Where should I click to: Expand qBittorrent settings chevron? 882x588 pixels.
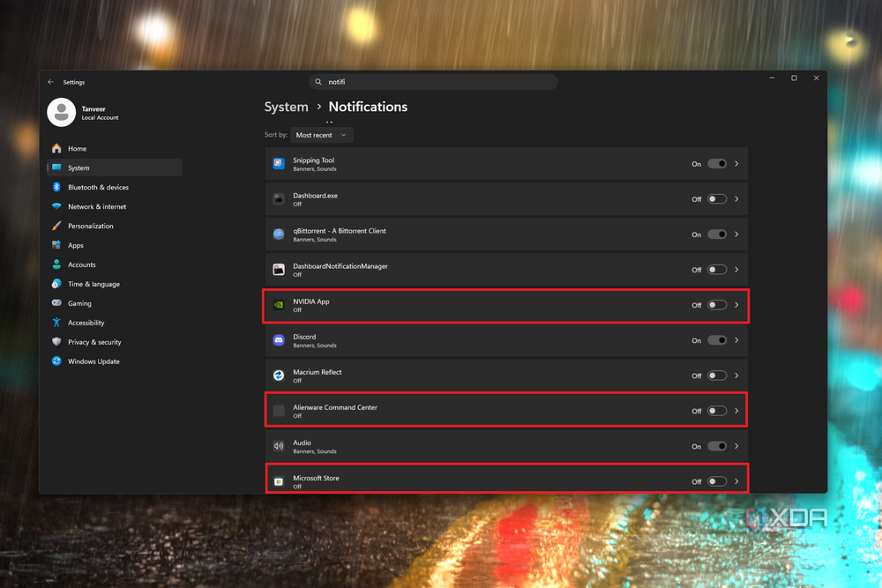point(736,234)
